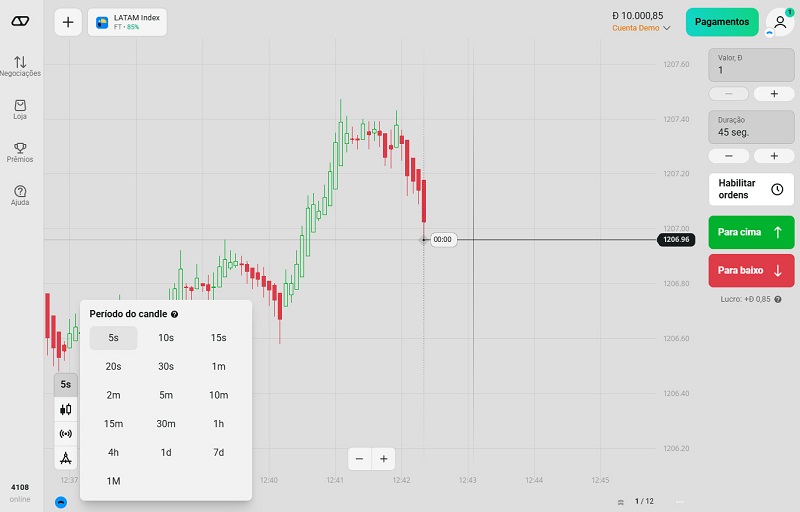
Task: Click Habilitar ordens button
Action: coord(751,189)
